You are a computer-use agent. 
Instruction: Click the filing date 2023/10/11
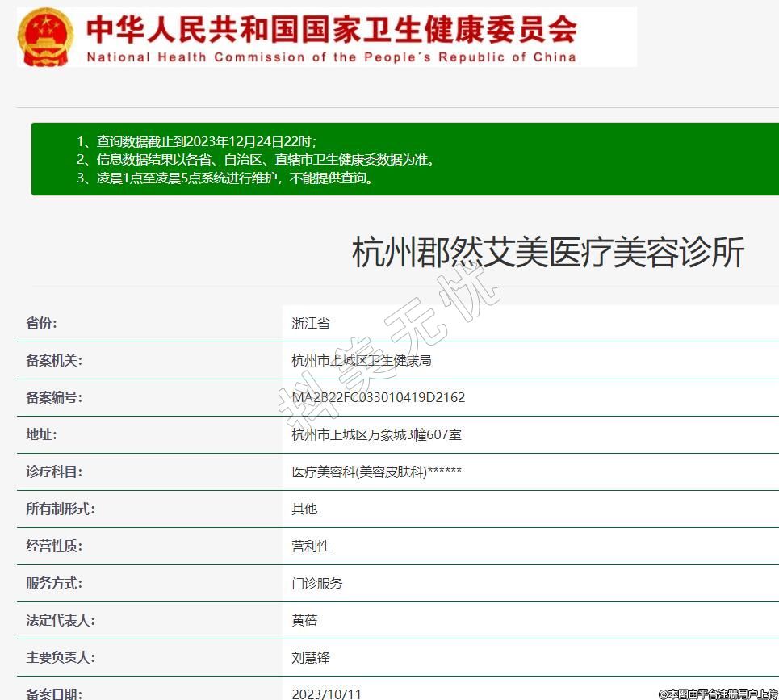327,694
